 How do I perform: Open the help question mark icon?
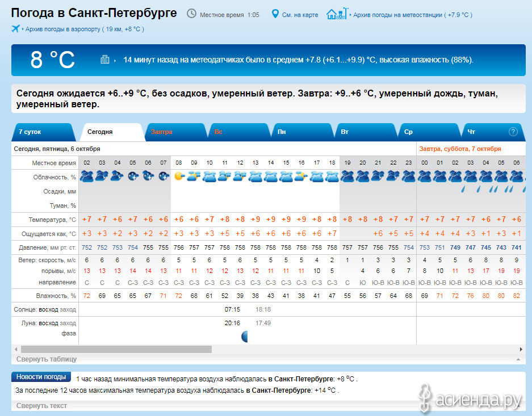click(513, 132)
